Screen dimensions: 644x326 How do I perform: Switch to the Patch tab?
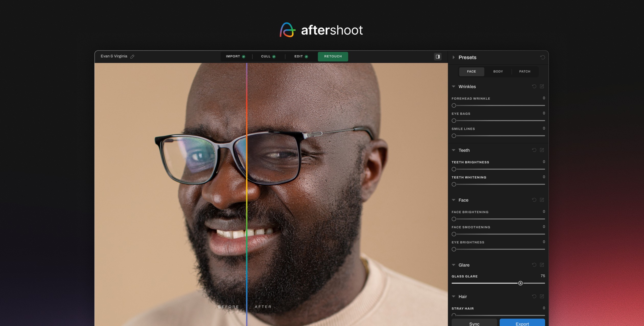coord(524,72)
